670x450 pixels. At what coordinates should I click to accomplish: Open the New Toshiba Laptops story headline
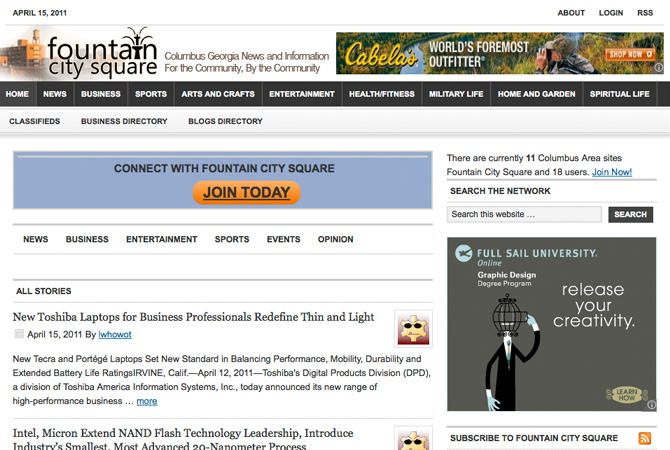coord(193,317)
